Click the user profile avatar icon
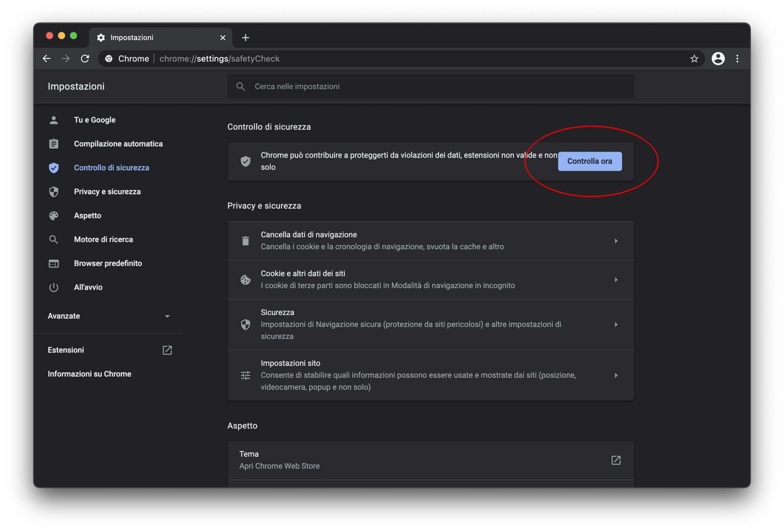Viewport: 784px width, 532px height. (x=718, y=59)
